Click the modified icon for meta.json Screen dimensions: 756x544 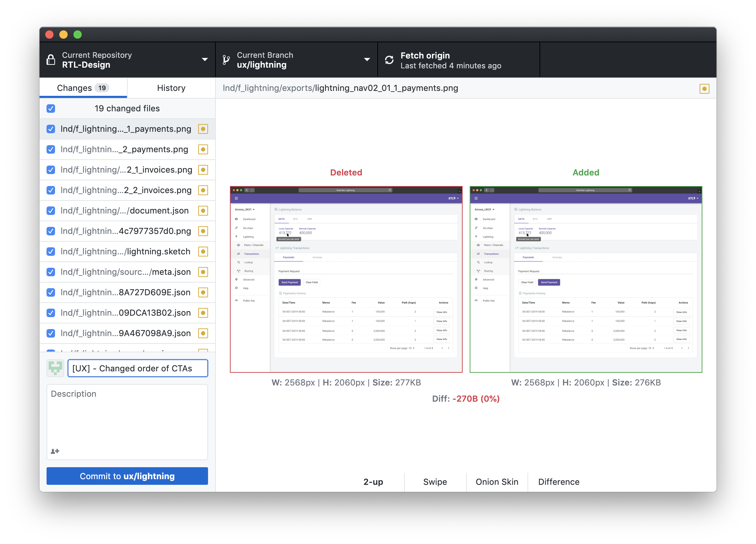coord(203,272)
